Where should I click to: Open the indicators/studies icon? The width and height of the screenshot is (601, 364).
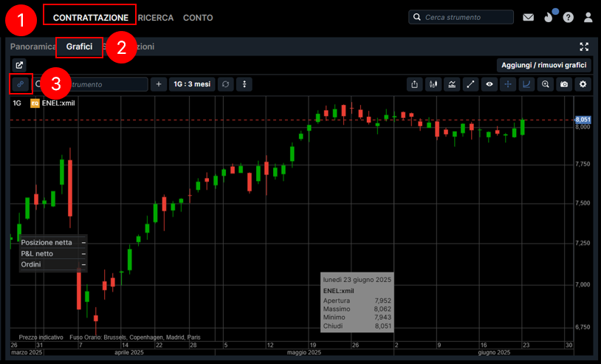point(452,84)
